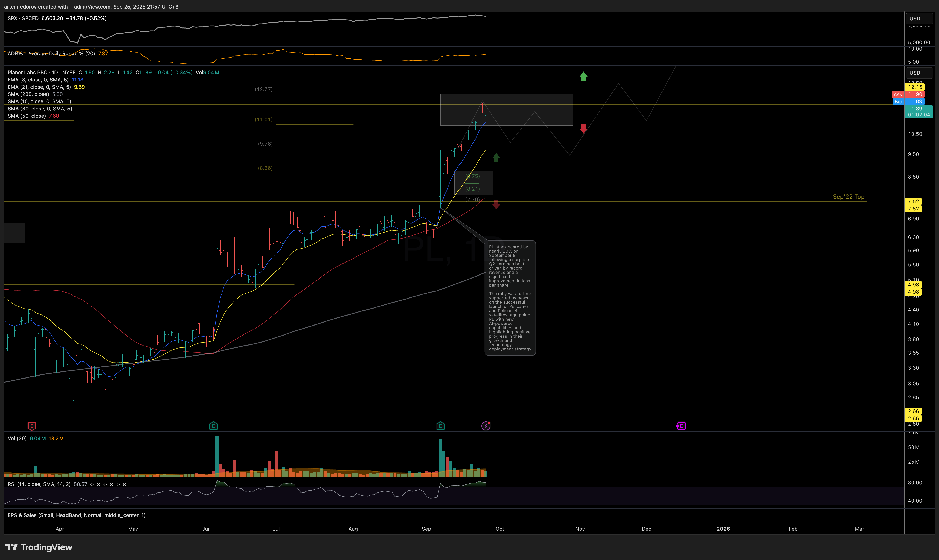Click the (11.01) level label

coord(263,120)
